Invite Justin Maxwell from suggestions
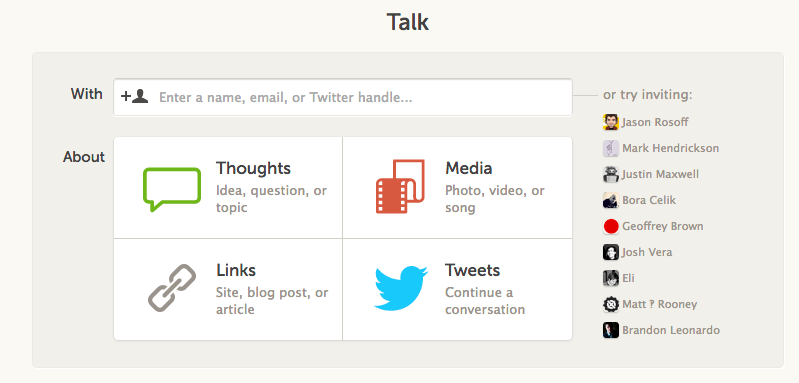The height and width of the screenshot is (383, 799). 660,174
